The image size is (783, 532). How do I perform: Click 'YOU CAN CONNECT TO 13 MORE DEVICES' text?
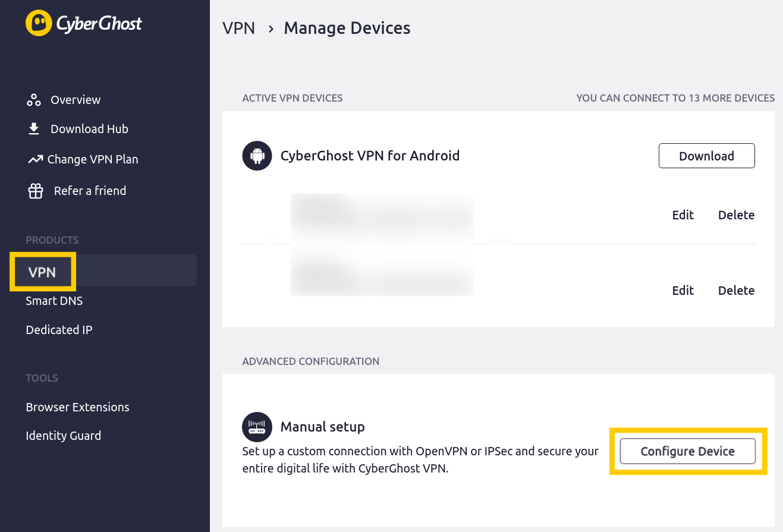coord(675,98)
